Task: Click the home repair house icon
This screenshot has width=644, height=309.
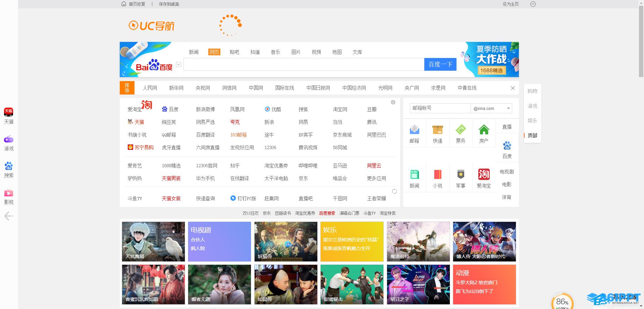Action: point(124,4)
